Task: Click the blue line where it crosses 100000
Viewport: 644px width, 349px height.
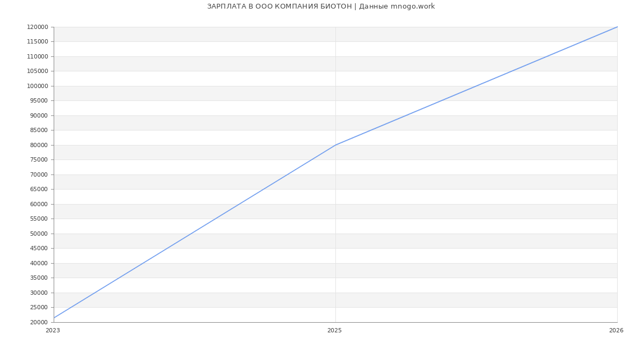Action: tap(476, 86)
